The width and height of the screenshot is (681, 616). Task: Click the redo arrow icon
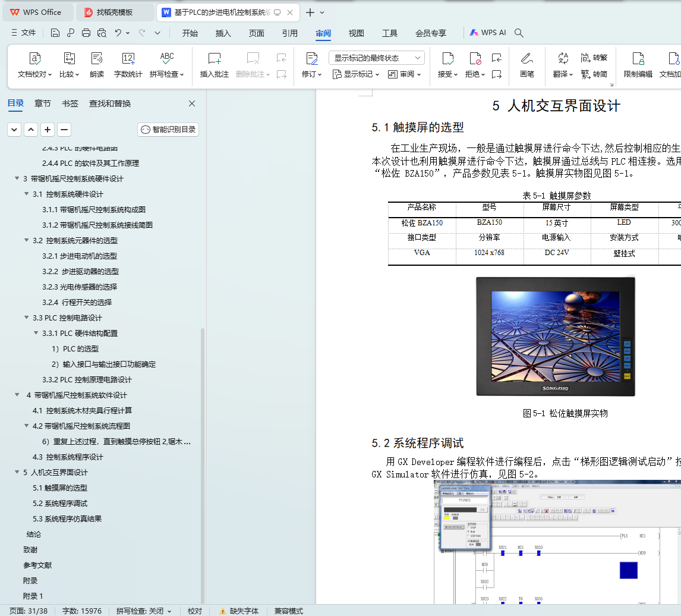click(x=142, y=33)
